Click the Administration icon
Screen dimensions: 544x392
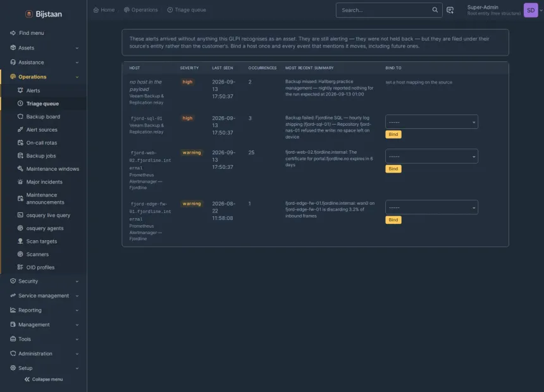13,353
